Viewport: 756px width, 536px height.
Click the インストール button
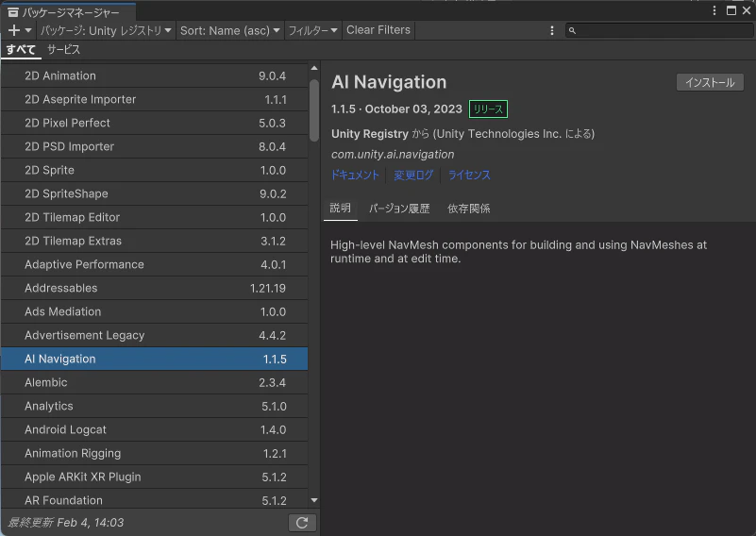point(710,82)
